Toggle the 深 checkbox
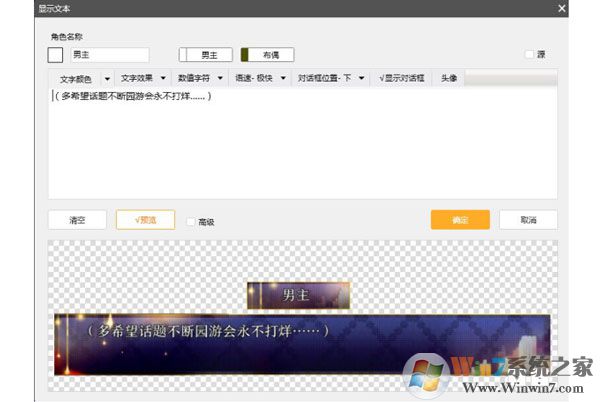Image resolution: width=600 pixels, height=402 pixels. [530, 55]
